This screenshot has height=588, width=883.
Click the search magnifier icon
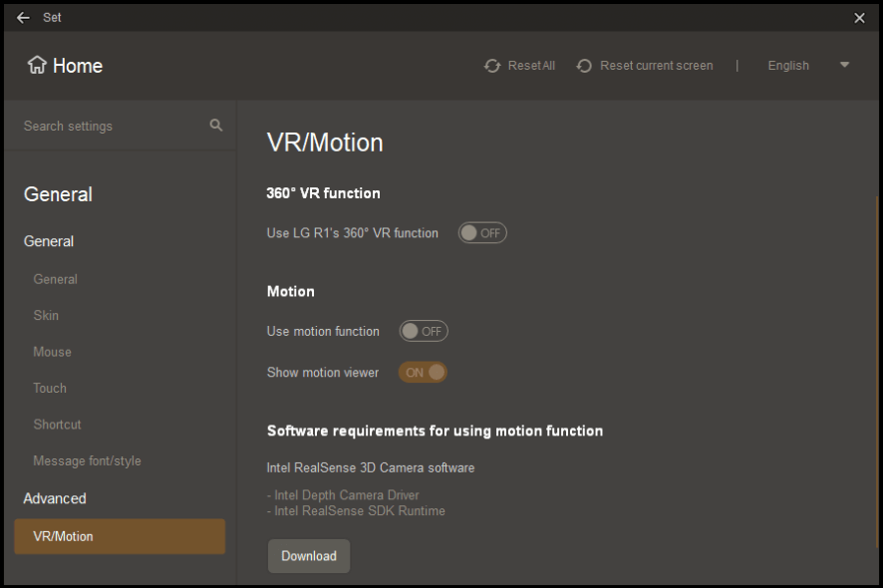[215, 125]
